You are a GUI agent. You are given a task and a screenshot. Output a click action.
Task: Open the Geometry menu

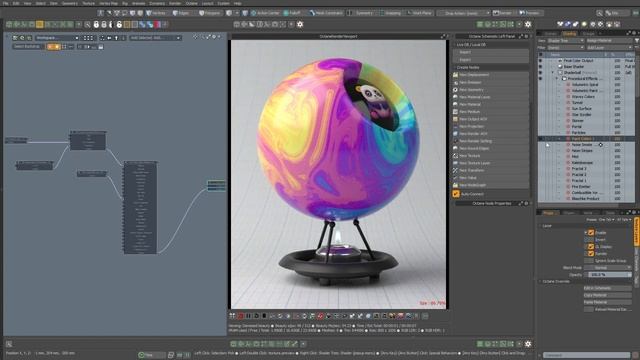pos(70,3)
